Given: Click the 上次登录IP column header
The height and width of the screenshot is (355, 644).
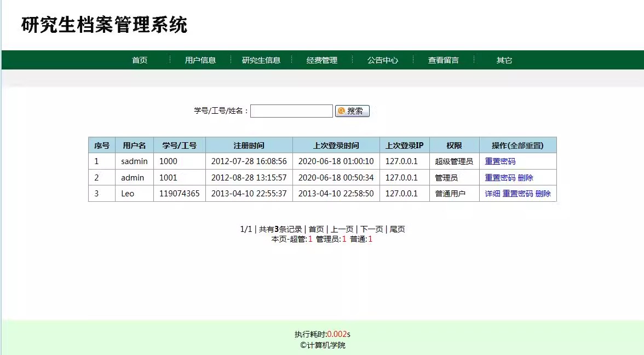Looking at the screenshot, I should tap(405, 146).
